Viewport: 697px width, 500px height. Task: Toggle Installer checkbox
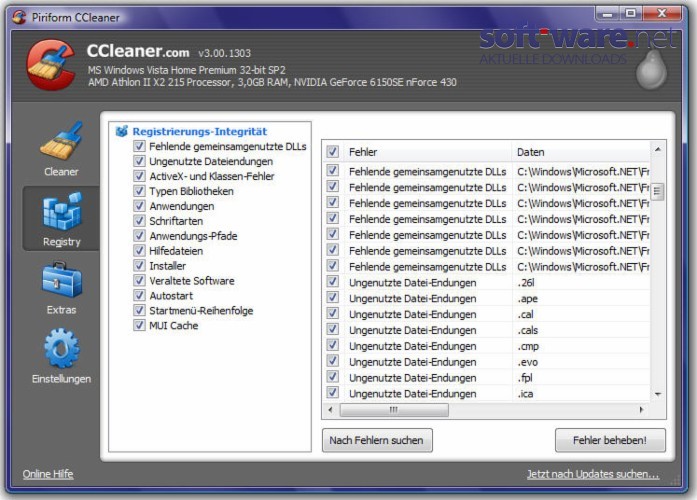(139, 266)
